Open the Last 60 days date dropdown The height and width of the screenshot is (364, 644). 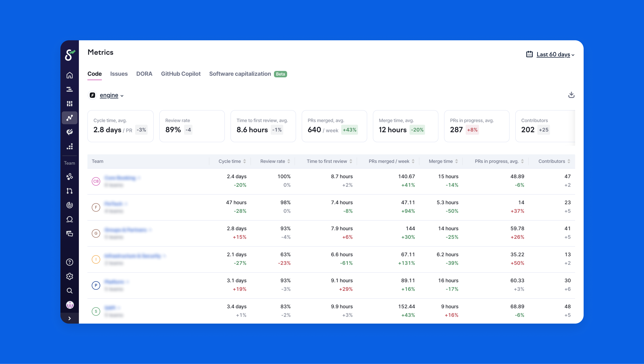[553, 54]
